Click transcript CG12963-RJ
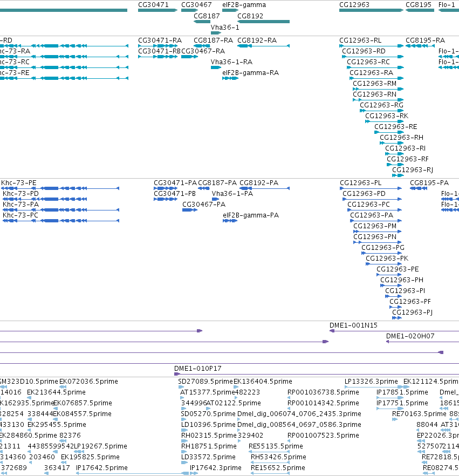 413,170
